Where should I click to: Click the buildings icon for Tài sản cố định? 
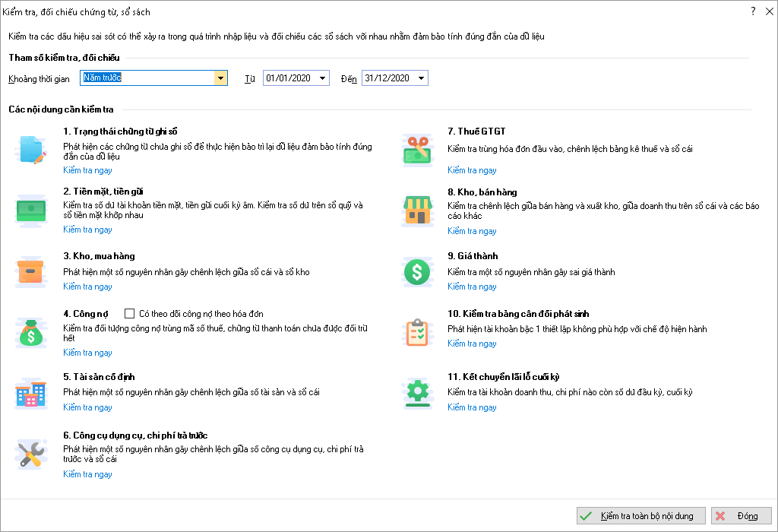[30, 394]
